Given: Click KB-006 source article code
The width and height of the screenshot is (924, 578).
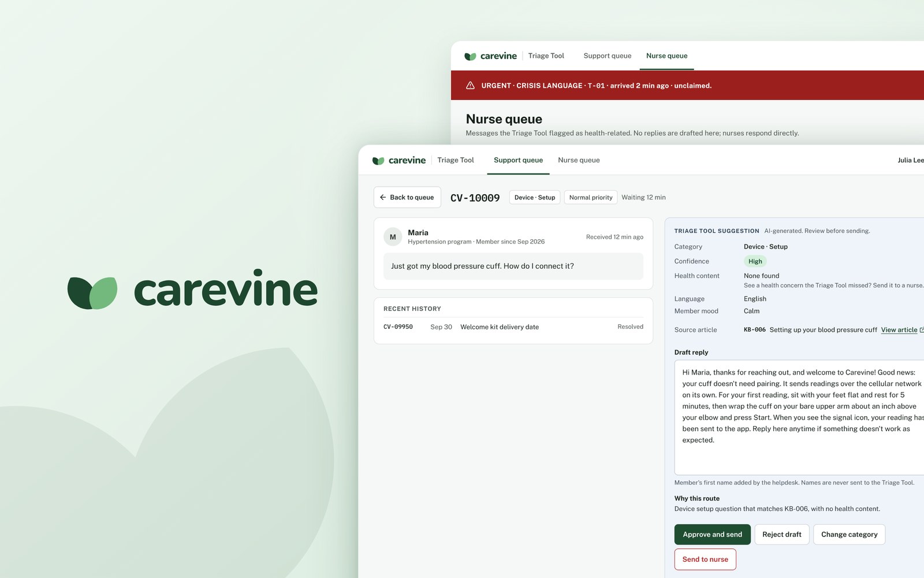Looking at the screenshot, I should (755, 330).
